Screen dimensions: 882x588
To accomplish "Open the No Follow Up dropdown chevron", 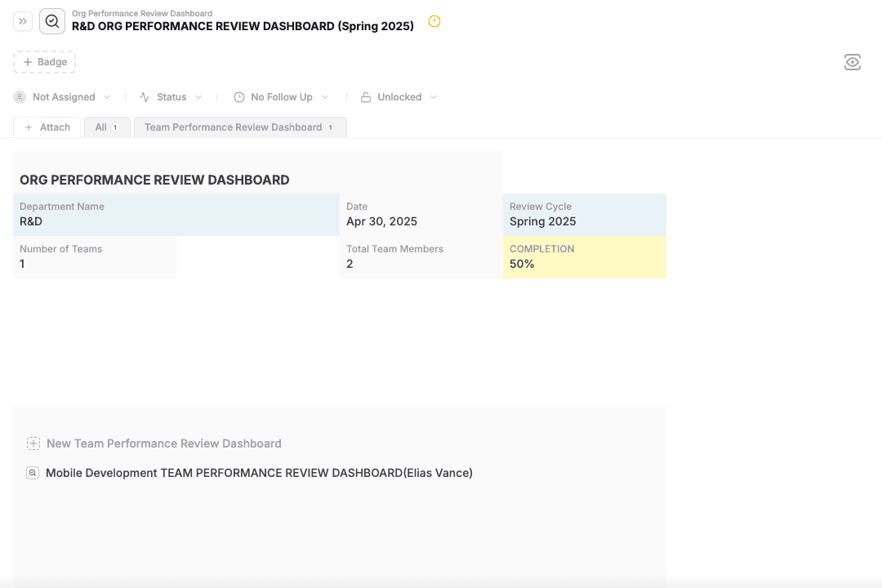I will click(x=325, y=97).
